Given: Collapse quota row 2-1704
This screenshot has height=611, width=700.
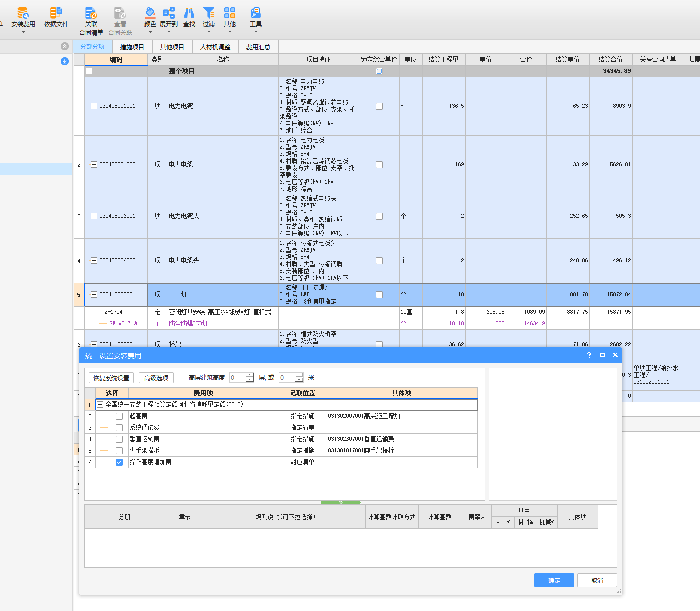Looking at the screenshot, I should (99, 312).
